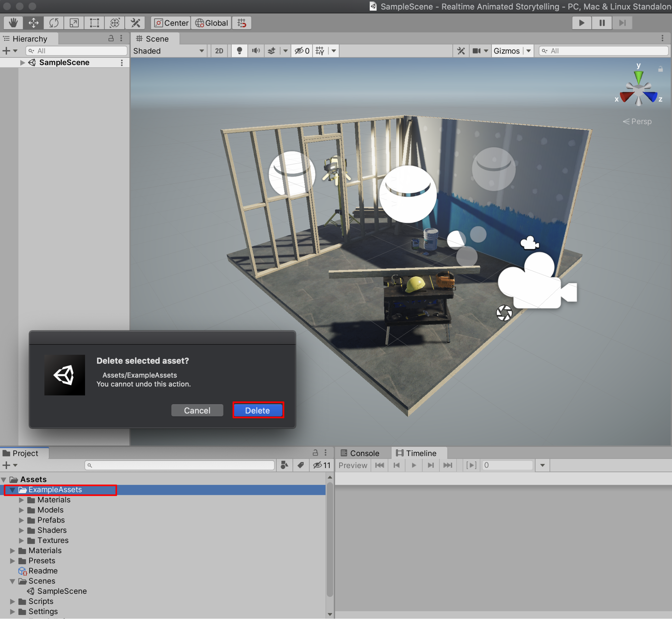The height and width of the screenshot is (619, 672).
Task: Pause the editor playback
Action: [x=602, y=23]
